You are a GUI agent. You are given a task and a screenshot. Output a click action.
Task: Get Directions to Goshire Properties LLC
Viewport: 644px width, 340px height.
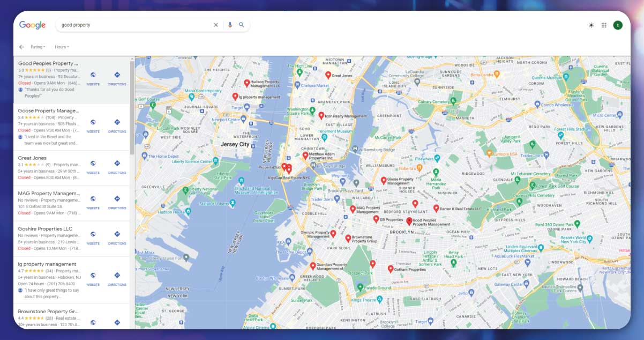click(x=117, y=238)
